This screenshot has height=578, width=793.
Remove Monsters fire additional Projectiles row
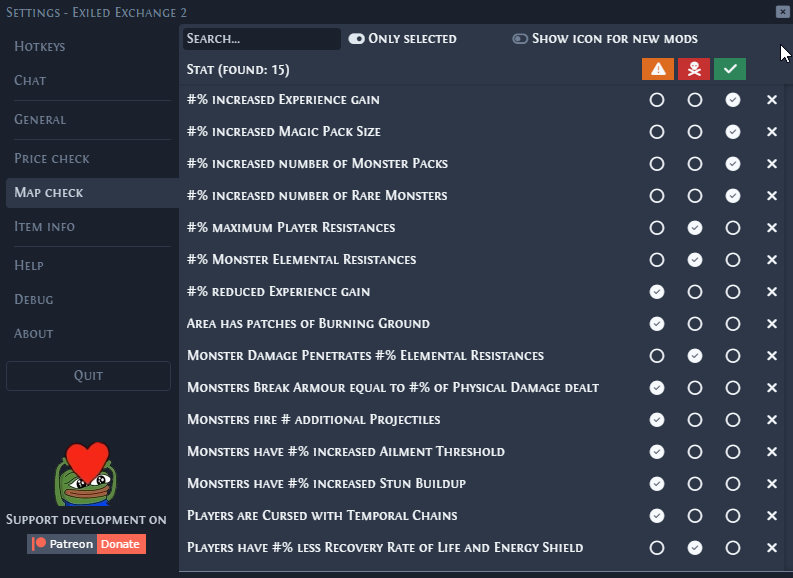(x=772, y=420)
